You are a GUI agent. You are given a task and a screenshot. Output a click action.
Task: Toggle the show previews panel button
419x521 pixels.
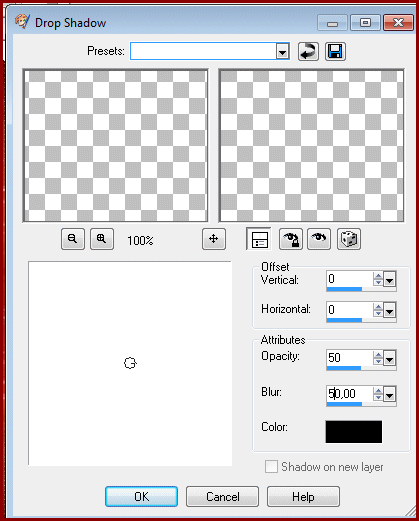tap(259, 239)
